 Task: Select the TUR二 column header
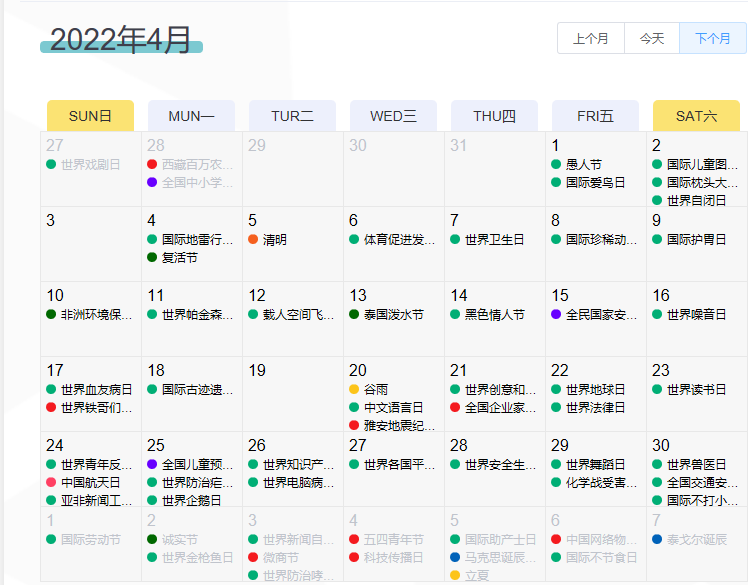[x=292, y=116]
